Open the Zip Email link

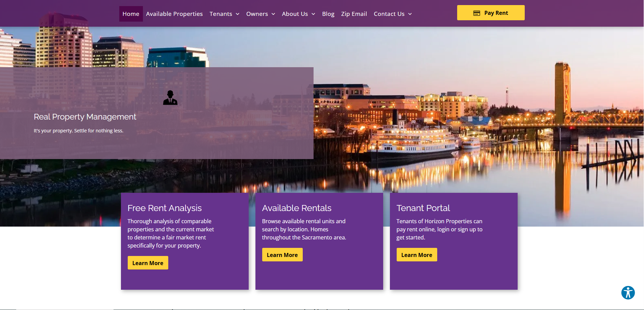(x=354, y=14)
